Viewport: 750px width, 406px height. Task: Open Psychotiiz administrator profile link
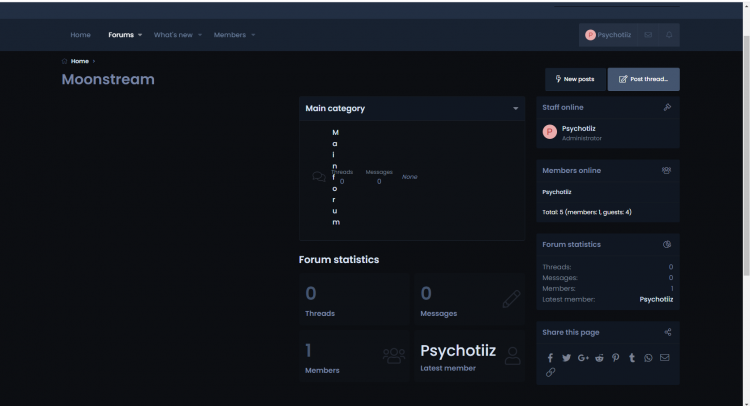578,129
